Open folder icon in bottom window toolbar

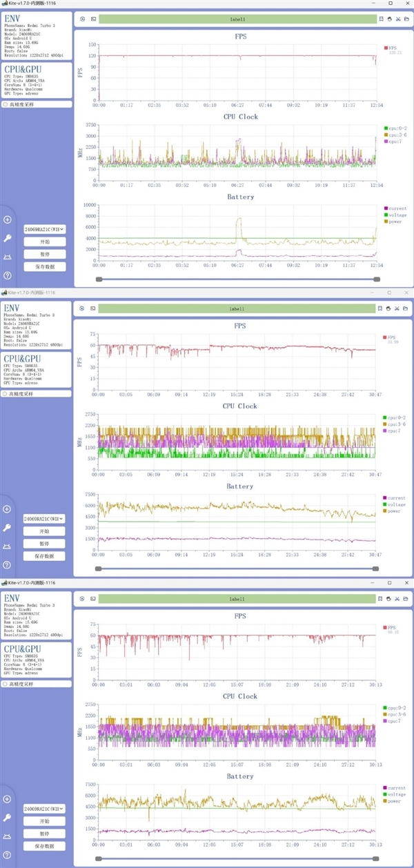coord(407,598)
